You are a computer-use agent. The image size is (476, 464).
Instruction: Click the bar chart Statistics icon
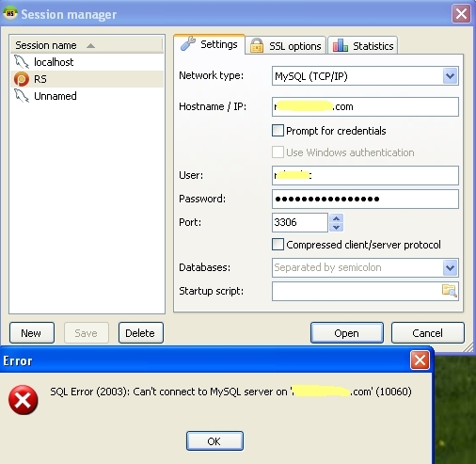click(340, 45)
